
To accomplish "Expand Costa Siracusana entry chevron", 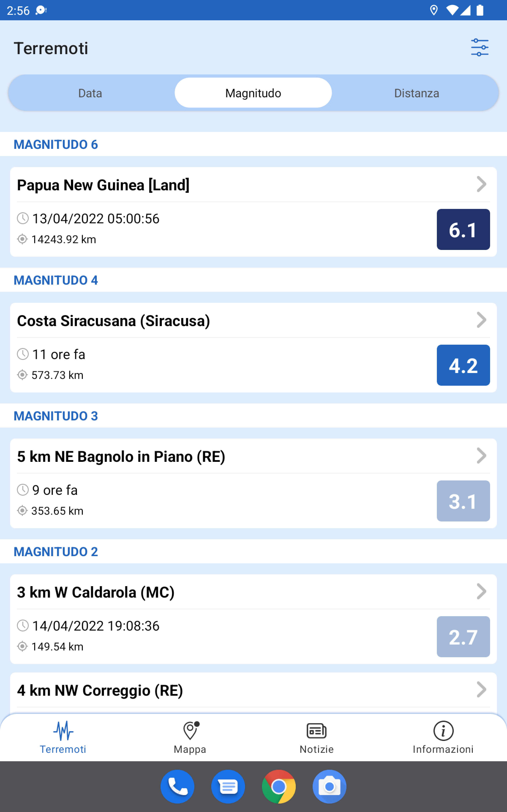I will point(481,320).
